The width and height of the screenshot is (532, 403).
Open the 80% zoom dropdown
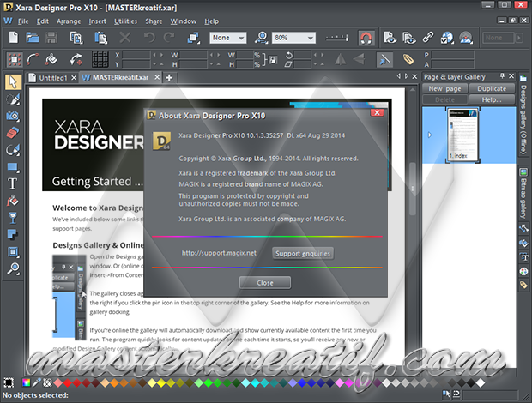click(293, 38)
